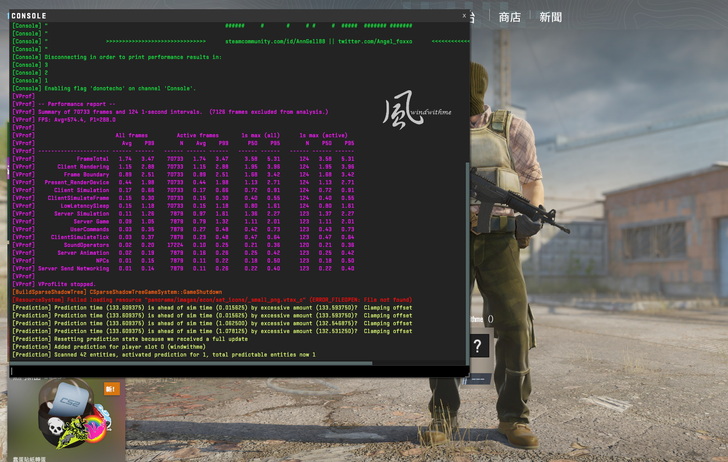Open the 商店 (Store) tab

click(x=509, y=18)
